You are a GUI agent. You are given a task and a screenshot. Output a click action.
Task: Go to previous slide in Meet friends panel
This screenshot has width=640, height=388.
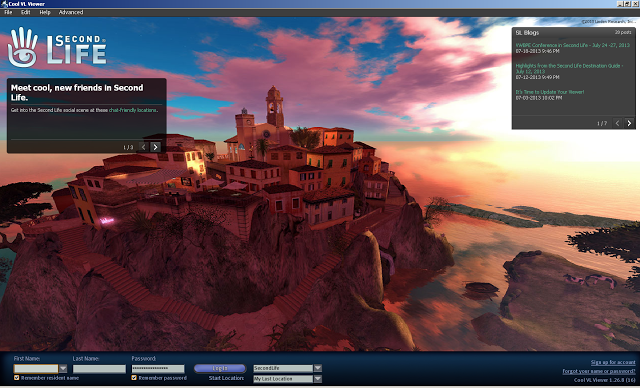(x=143, y=147)
